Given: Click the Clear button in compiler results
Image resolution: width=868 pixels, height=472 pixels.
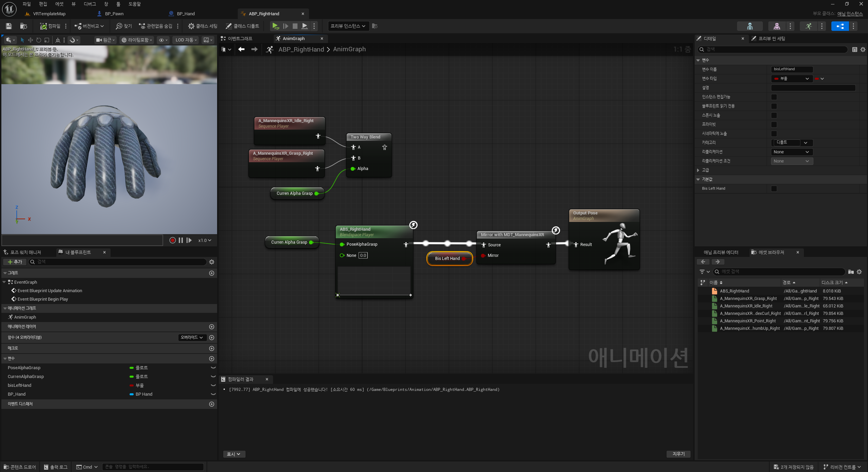Looking at the screenshot, I should coord(678,454).
